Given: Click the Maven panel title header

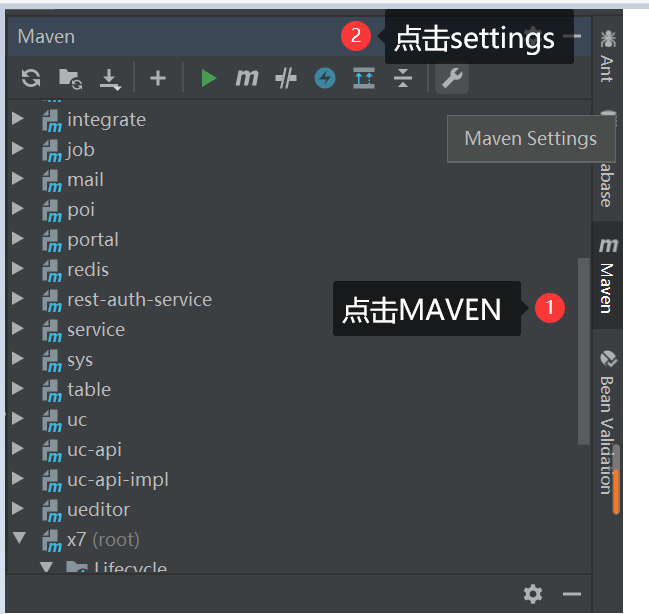Looking at the screenshot, I should pos(46,36).
